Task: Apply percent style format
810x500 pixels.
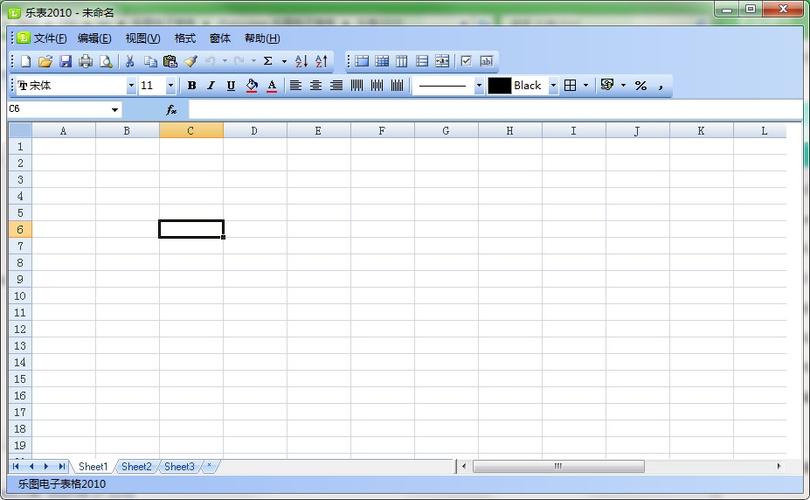Action: [641, 86]
